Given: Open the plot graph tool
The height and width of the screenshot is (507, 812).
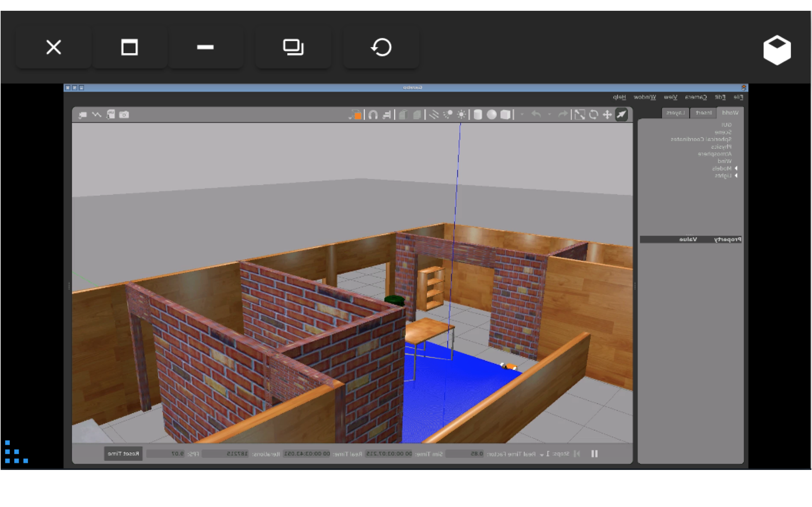Looking at the screenshot, I should [97, 115].
